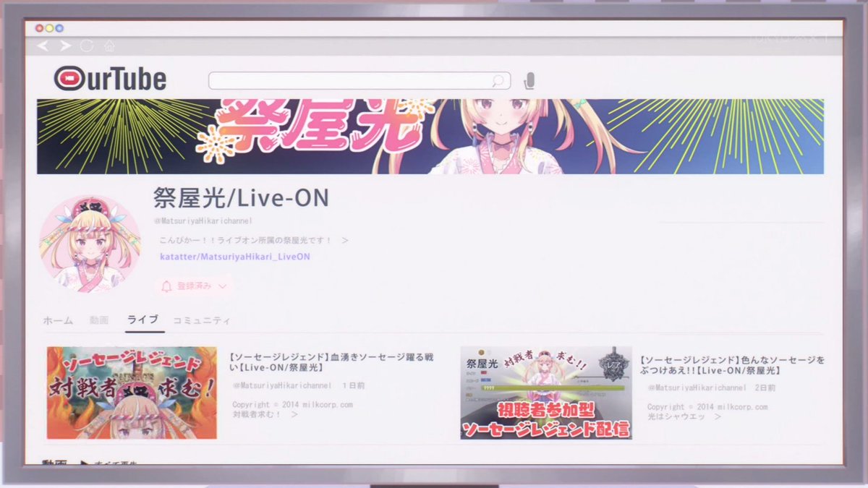Click @MatsuriyaHikarichannel under second video

697,389
